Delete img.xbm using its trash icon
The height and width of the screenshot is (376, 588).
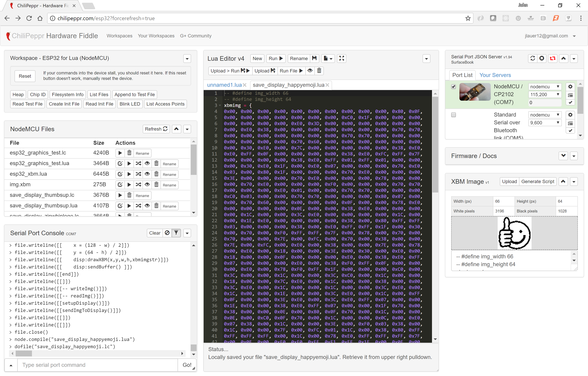click(156, 185)
